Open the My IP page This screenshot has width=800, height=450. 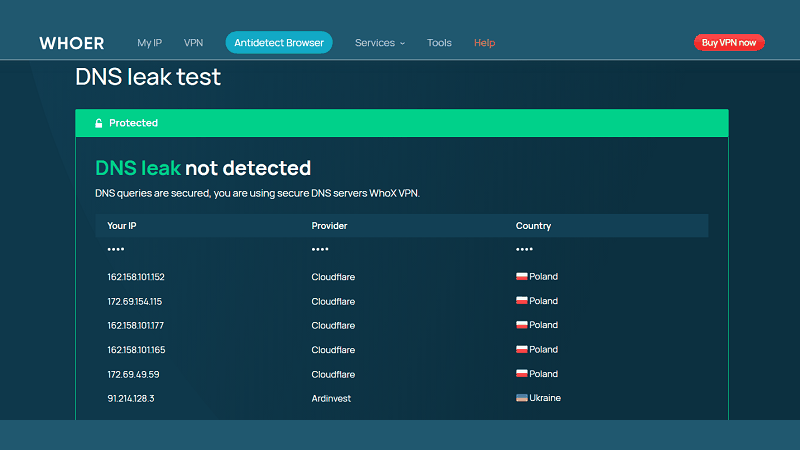click(x=149, y=43)
